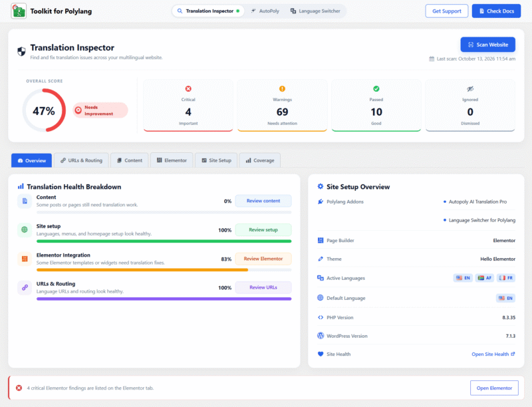Image resolution: width=532 pixels, height=407 pixels.
Task: Click the purple URLs & Routing progress bar
Action: tap(164, 299)
